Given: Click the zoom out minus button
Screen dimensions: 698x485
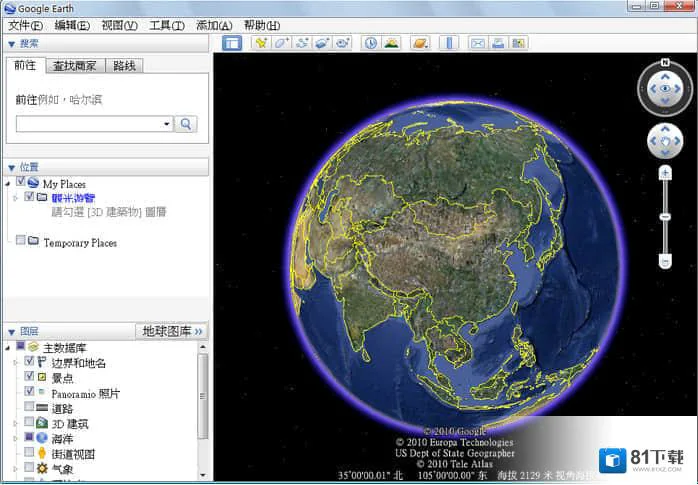Looking at the screenshot, I should click(665, 261).
